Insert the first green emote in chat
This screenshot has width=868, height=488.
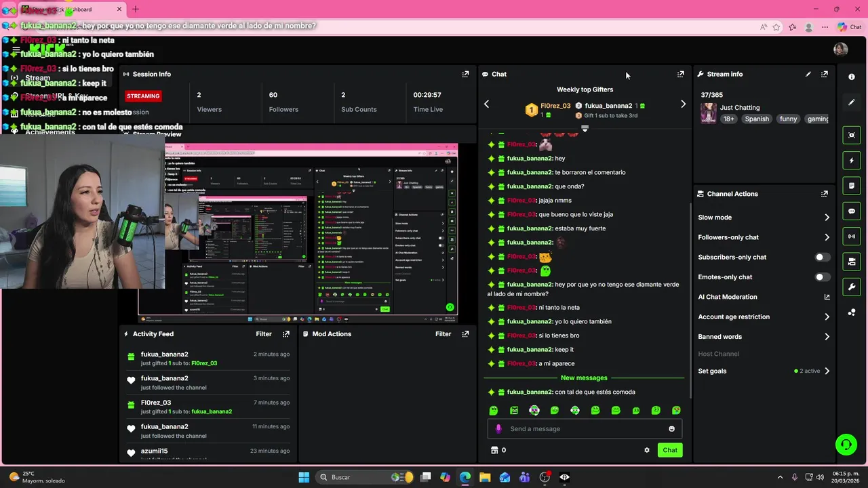494,410
